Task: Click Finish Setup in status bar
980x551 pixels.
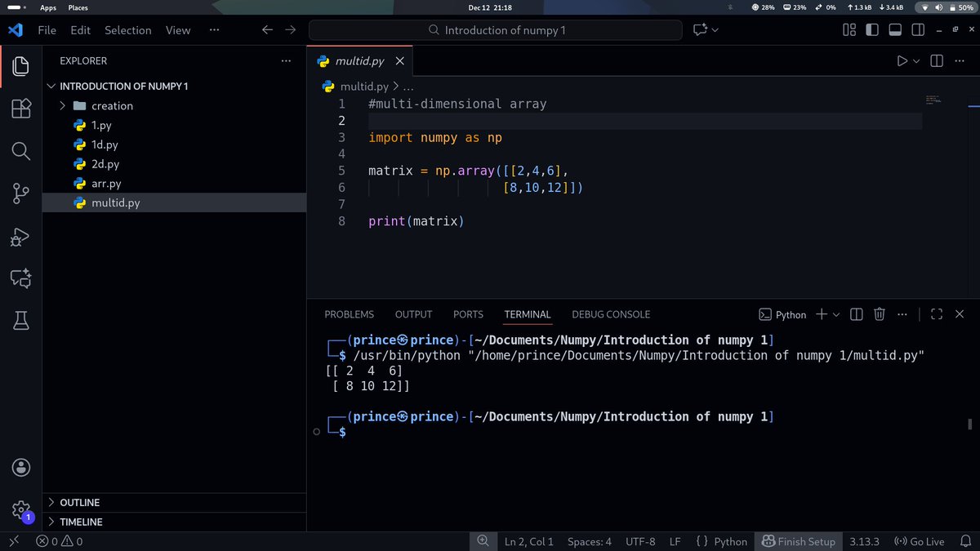Action: [799, 541]
